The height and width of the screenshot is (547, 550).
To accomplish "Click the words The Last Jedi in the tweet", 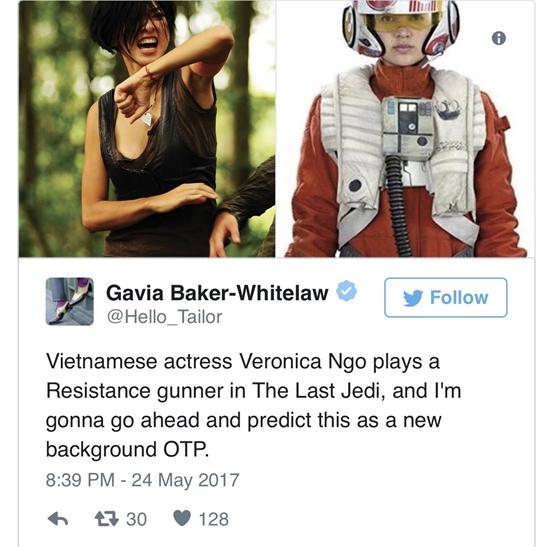I will 316,391.
